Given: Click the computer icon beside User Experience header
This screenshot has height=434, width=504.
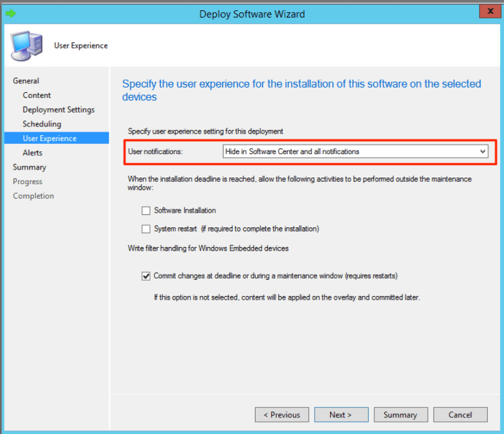Looking at the screenshot, I should point(26,45).
